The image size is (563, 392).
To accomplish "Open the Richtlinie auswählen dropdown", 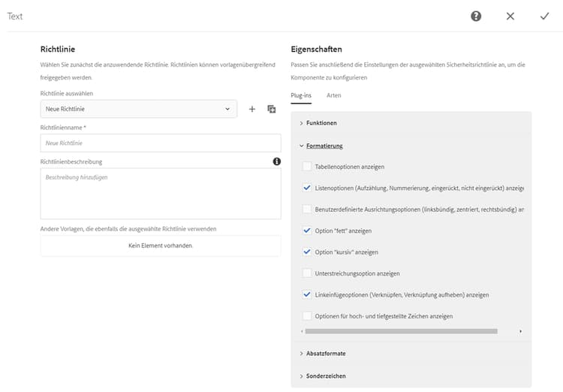I will point(139,110).
